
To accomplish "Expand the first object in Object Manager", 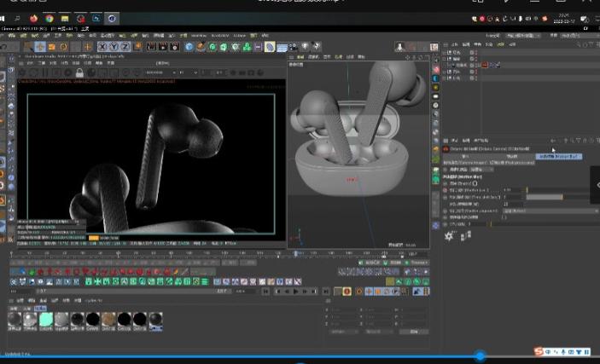I will coord(446,51).
